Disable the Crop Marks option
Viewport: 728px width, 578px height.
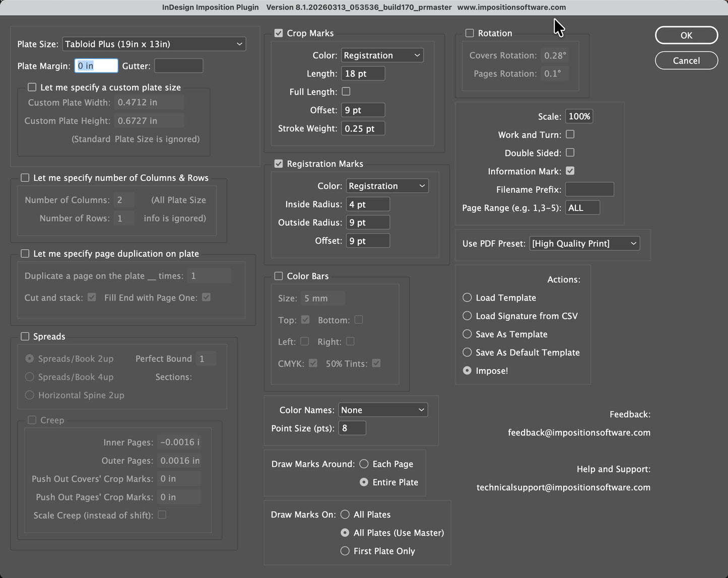pyautogui.click(x=279, y=33)
